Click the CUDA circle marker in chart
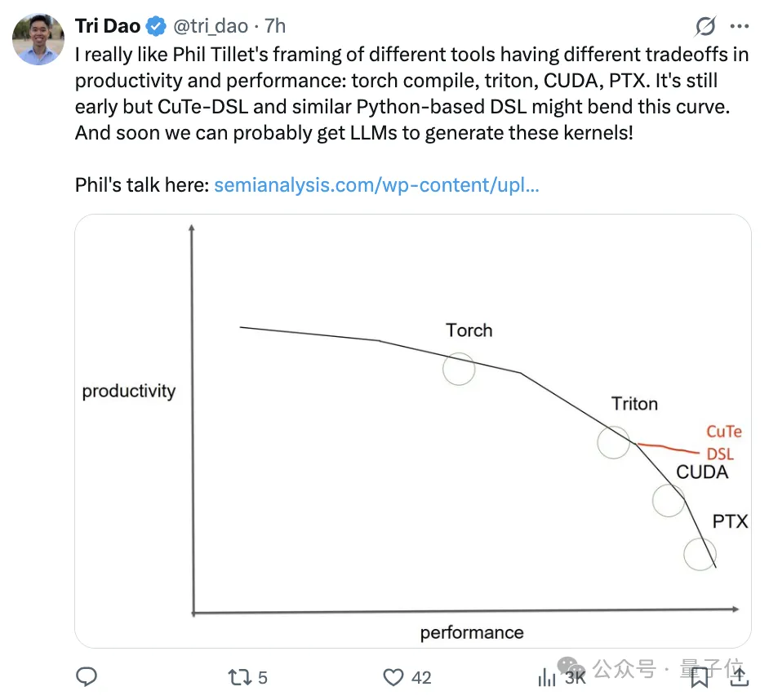The height and width of the screenshot is (700, 769). (669, 499)
